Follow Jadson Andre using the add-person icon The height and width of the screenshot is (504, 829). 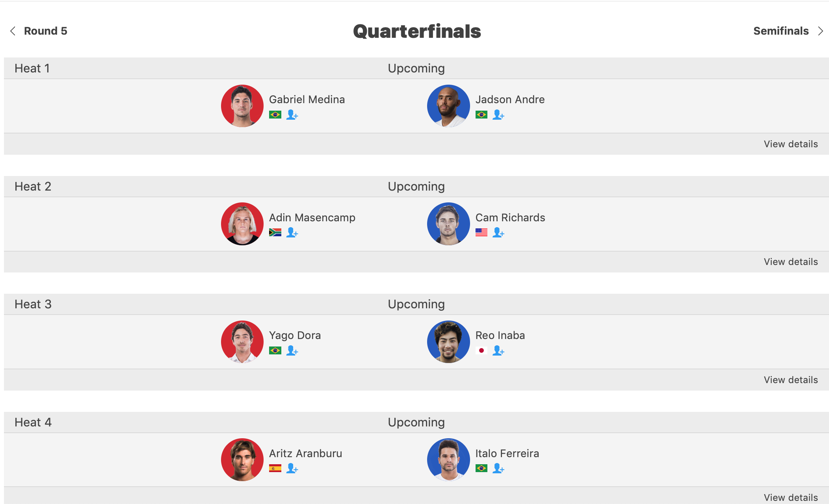click(x=498, y=115)
